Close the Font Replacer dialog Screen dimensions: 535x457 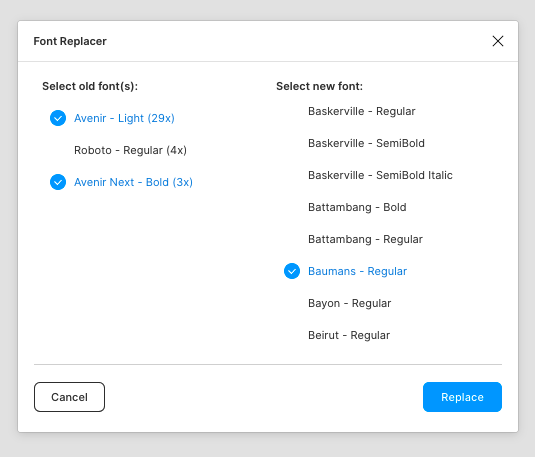[x=498, y=41]
